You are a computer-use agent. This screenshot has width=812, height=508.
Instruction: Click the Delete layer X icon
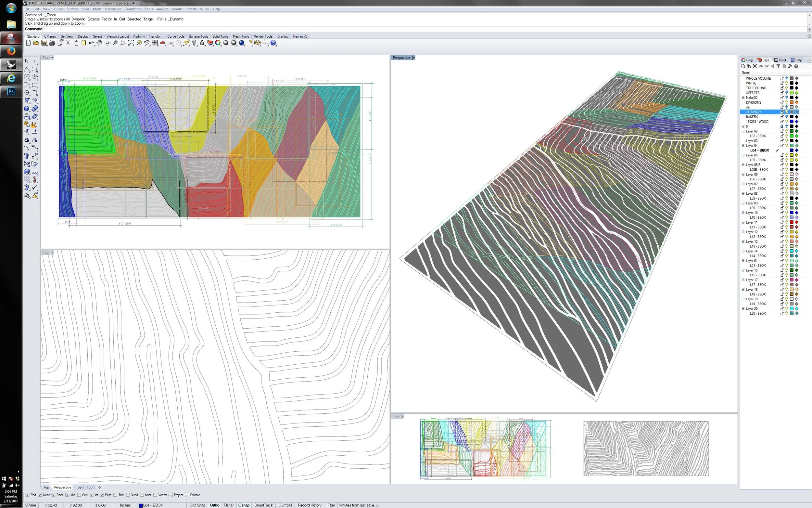755,66
